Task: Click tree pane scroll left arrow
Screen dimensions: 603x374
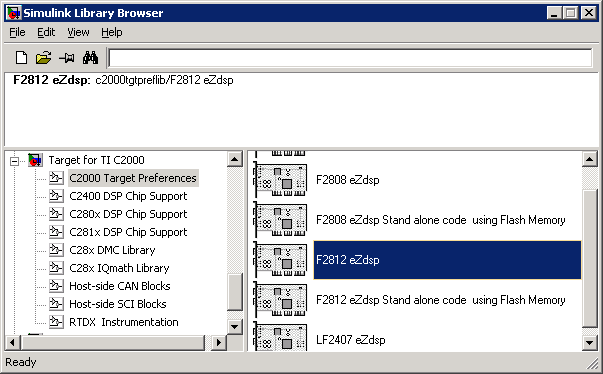Action: [x=12, y=342]
